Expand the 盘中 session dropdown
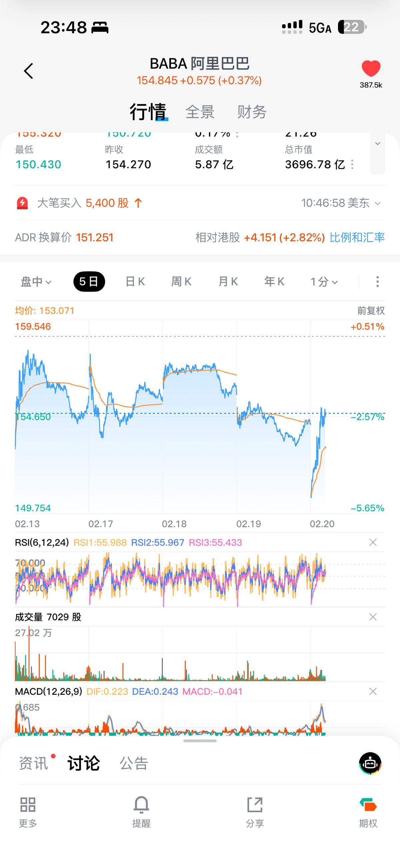This screenshot has height=868, width=400. coord(36,282)
